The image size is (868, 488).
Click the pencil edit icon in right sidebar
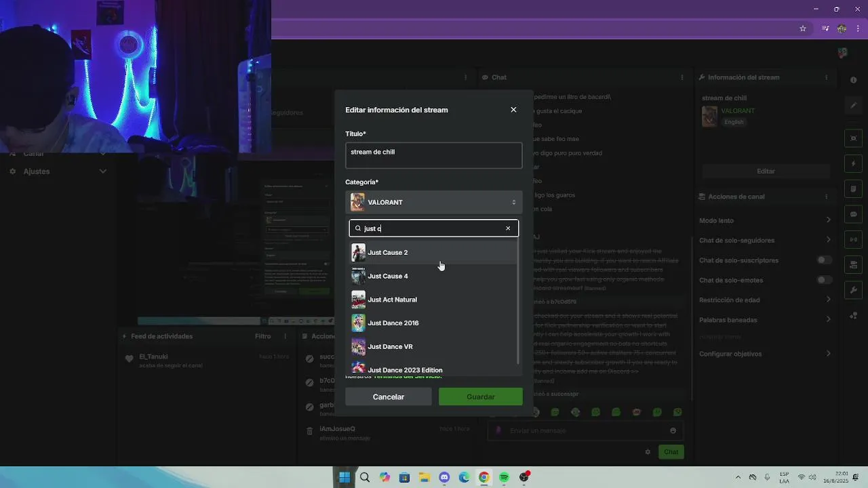pyautogui.click(x=853, y=105)
